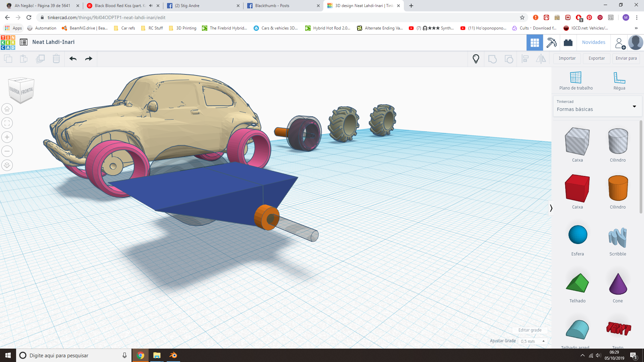Viewport: 644px width, 362px height.
Task: Click the Home view icon
Action: click(7, 109)
